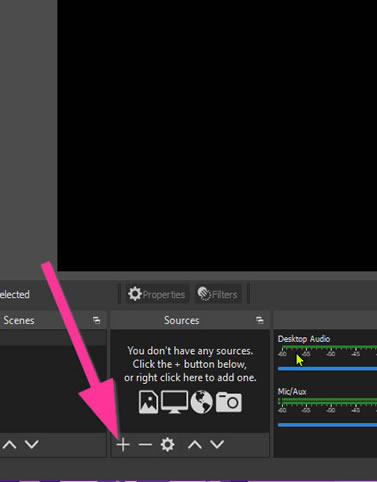Click the Sources panel title
377x482 pixels.
181,320
